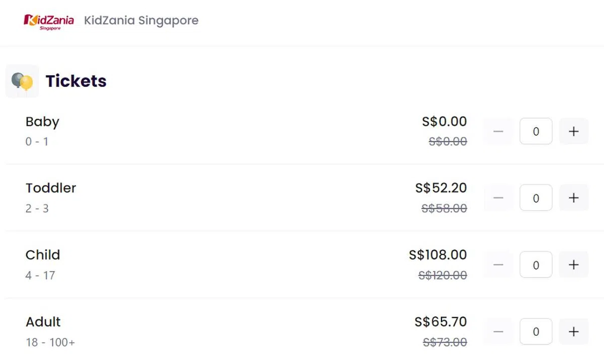Decrease Baby ticket quantity with minus
This screenshot has height=364, width=604.
[498, 131]
